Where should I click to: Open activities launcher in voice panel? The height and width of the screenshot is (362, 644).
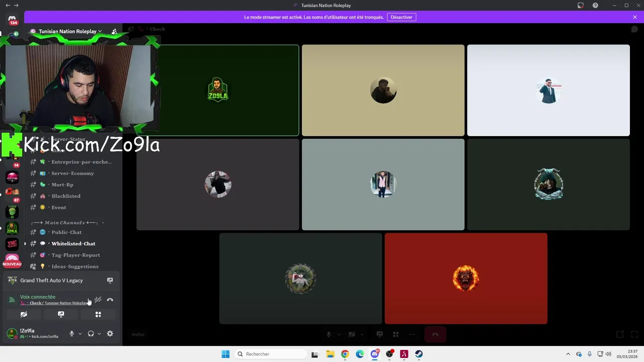(x=98, y=314)
